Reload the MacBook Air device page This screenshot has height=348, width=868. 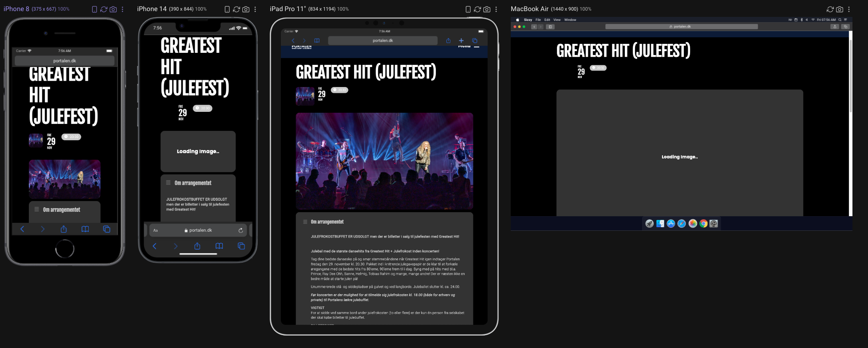click(830, 9)
